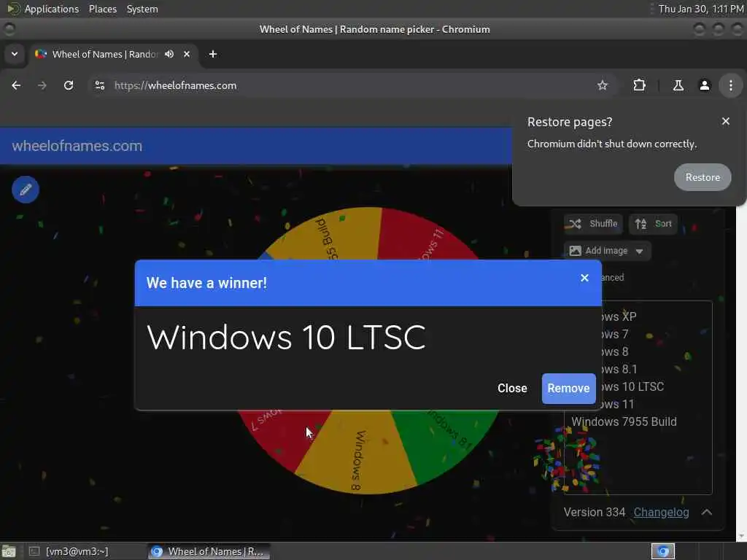Close the Wheel of Names tab
747x560 pixels.
(187, 54)
